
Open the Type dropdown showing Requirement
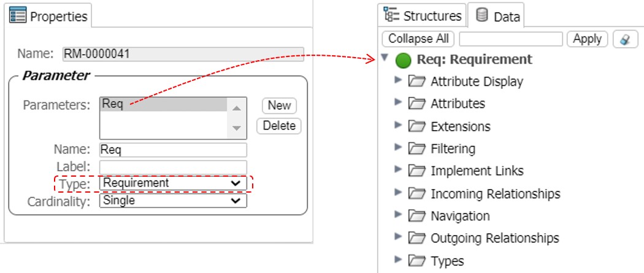[x=172, y=183]
